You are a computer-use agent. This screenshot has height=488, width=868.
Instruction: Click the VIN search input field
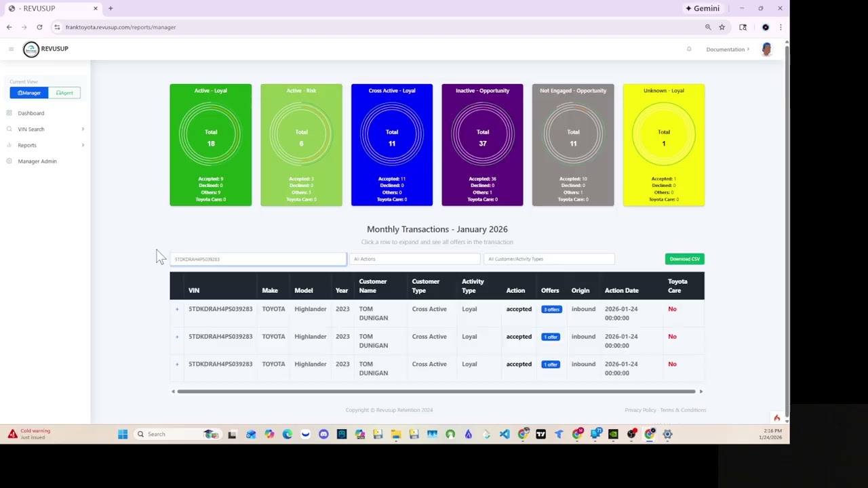(x=258, y=259)
